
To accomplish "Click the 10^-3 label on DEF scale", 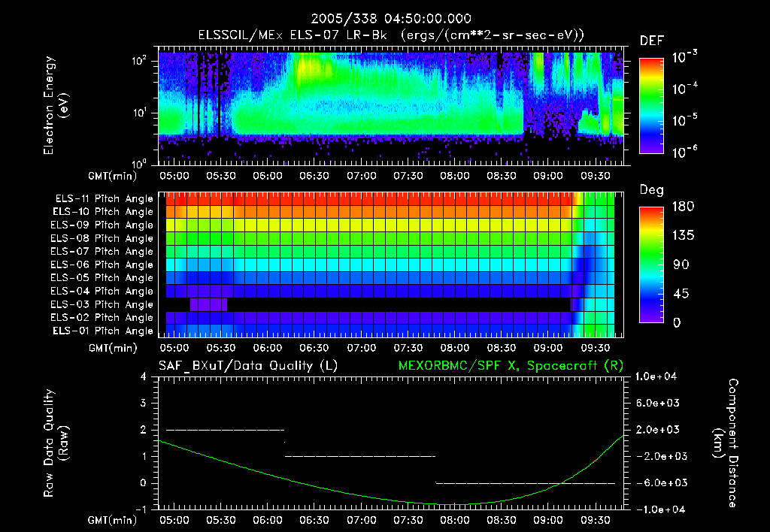I will click(684, 57).
